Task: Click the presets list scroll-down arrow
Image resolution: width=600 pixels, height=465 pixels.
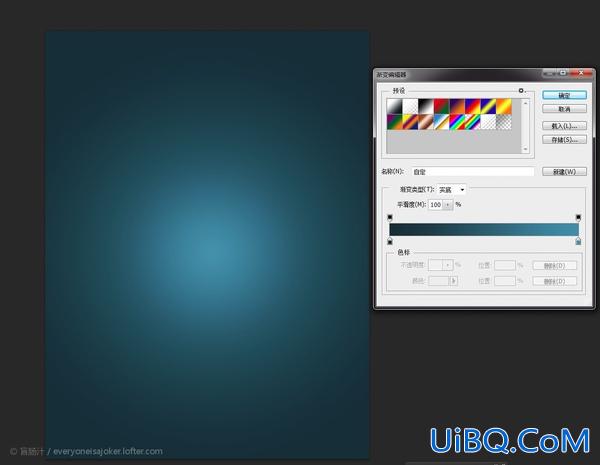Action: pos(525,149)
